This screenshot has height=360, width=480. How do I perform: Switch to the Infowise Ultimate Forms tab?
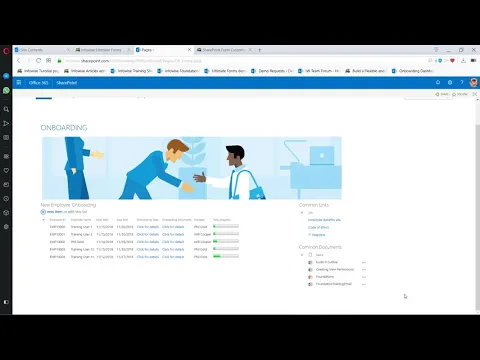click(103, 50)
